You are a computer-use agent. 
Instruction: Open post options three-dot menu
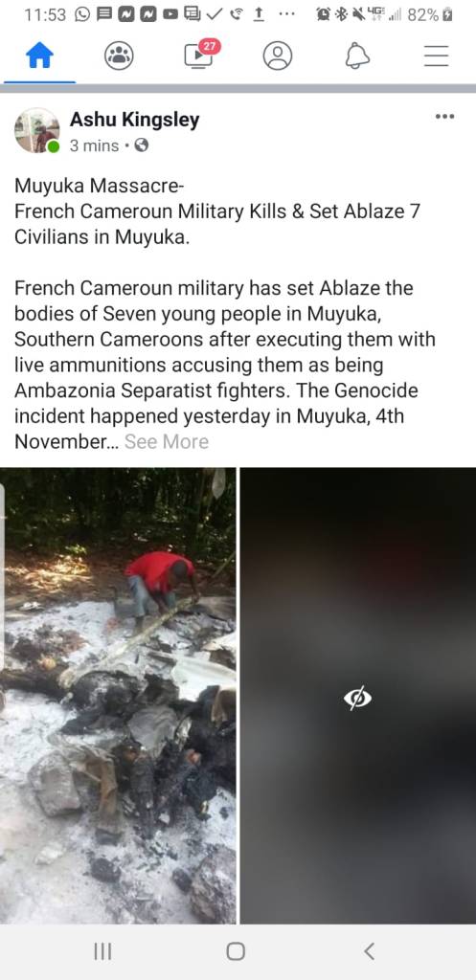click(x=444, y=116)
